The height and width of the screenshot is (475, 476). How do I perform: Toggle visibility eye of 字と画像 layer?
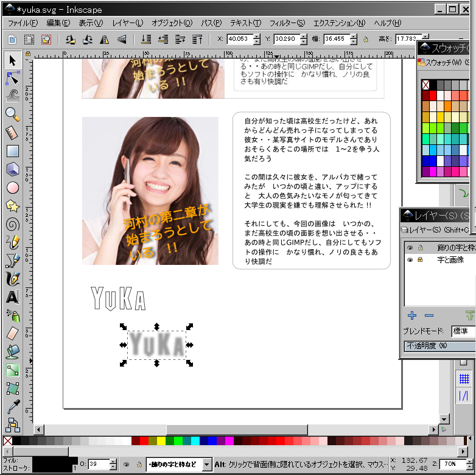coord(410,259)
